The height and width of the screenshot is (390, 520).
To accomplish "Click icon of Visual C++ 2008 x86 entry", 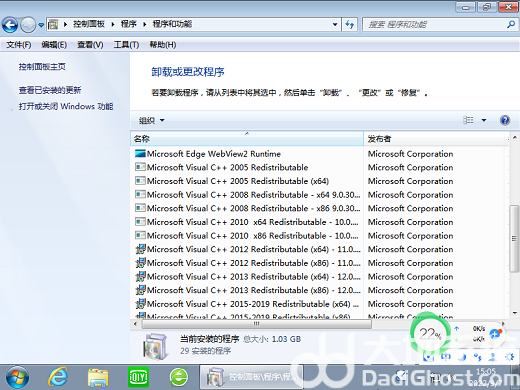I will pyautogui.click(x=140, y=208).
